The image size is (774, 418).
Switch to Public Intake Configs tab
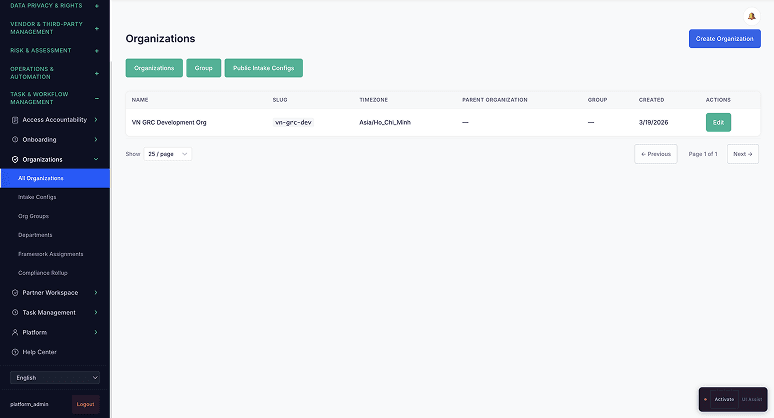coord(263,68)
